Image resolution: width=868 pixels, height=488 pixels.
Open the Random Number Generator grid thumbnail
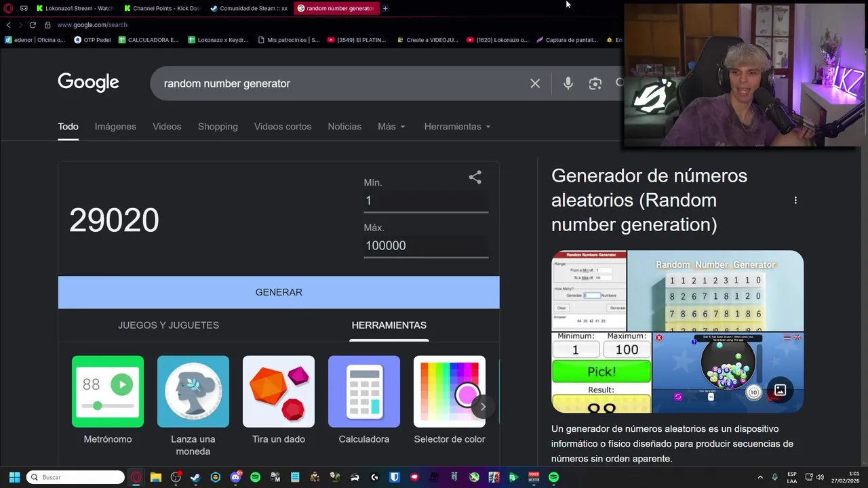pyautogui.click(x=715, y=290)
